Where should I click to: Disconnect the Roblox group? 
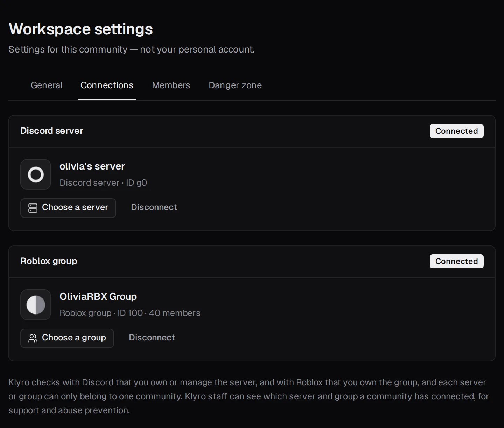pyautogui.click(x=152, y=338)
